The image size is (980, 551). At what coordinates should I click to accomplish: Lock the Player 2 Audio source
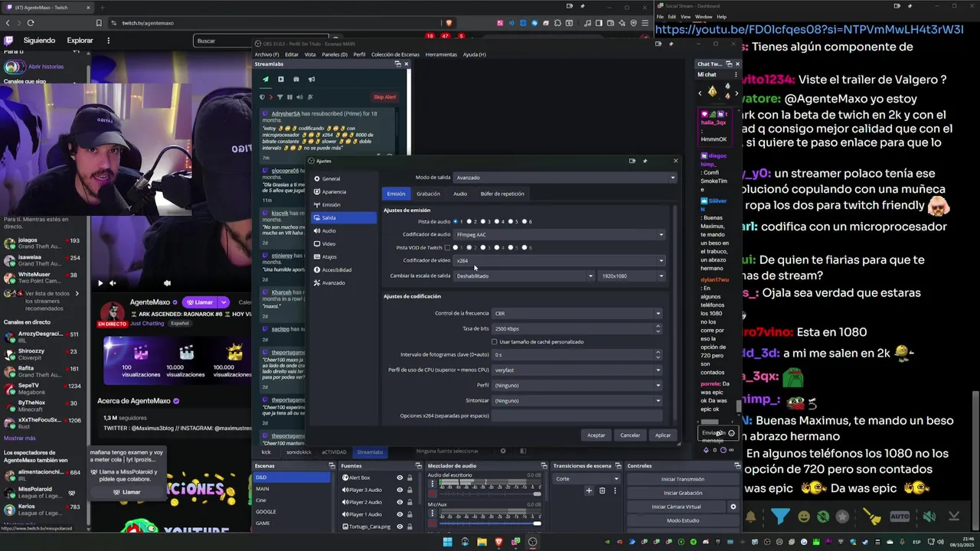click(410, 502)
